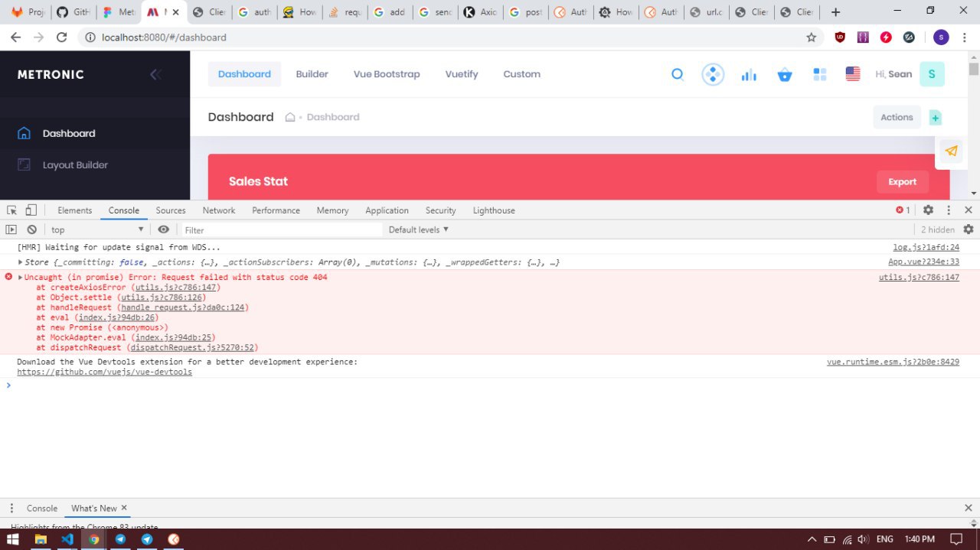Open the Vue Bootstrap menu item
This screenshot has width=980, height=550.
387,74
